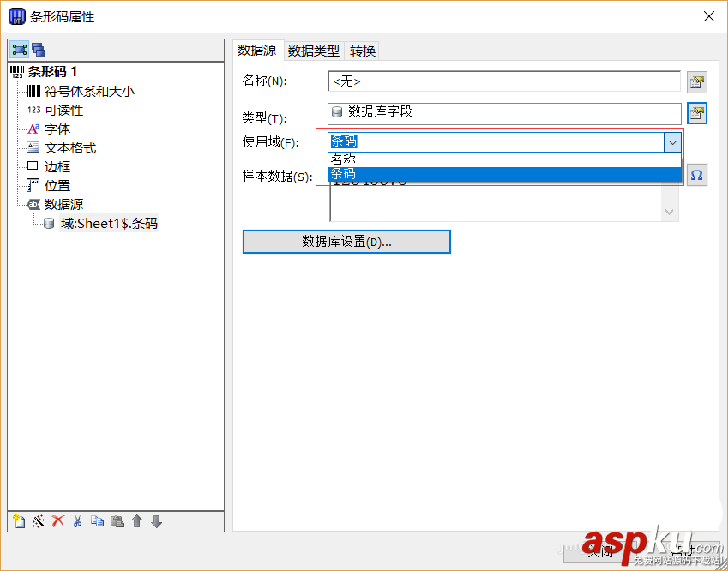Cut the data source with scissors icon
The width and height of the screenshot is (728, 571).
pyautogui.click(x=78, y=520)
